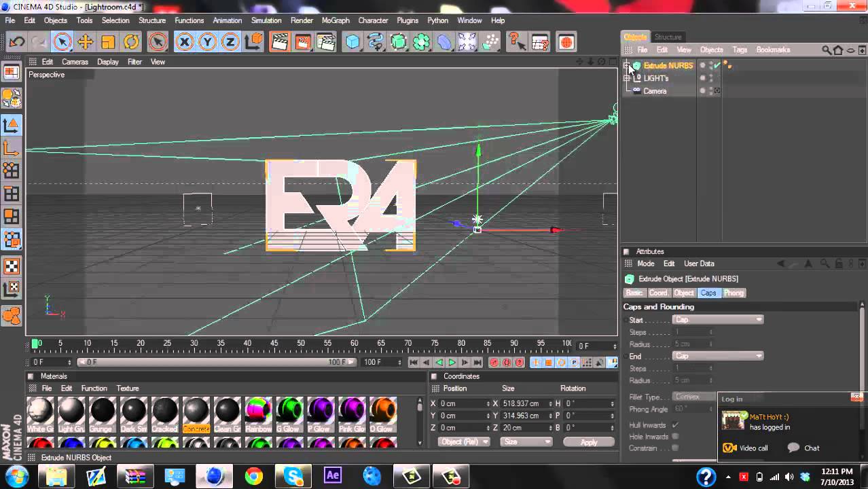868x489 pixels.
Task: Click the Coordinate System icon
Action: [253, 42]
